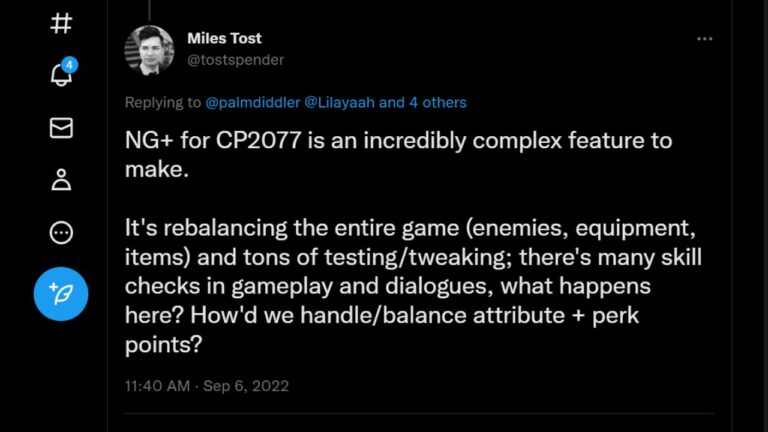Click the "Replying to" label
Viewport: 768px width, 432px height.
(163, 102)
